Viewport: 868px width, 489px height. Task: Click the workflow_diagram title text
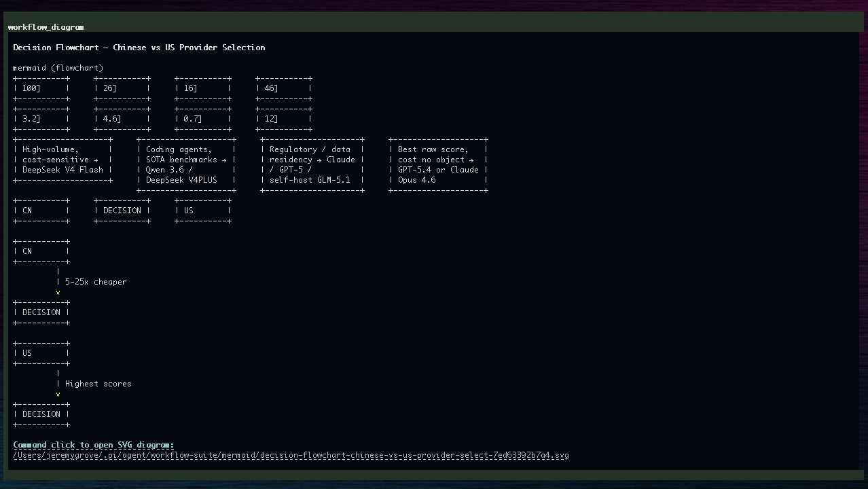pos(46,27)
